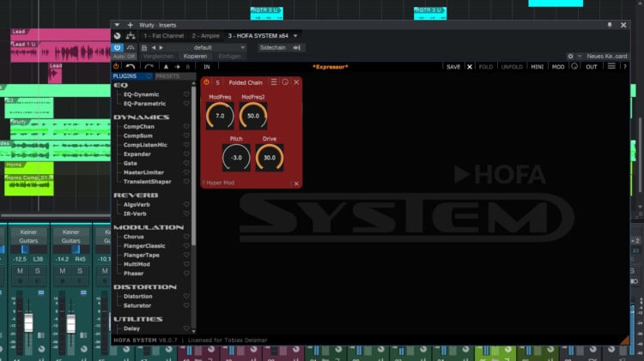Open dropdown arrow beside HOFA SYSTEM x64

point(295,36)
